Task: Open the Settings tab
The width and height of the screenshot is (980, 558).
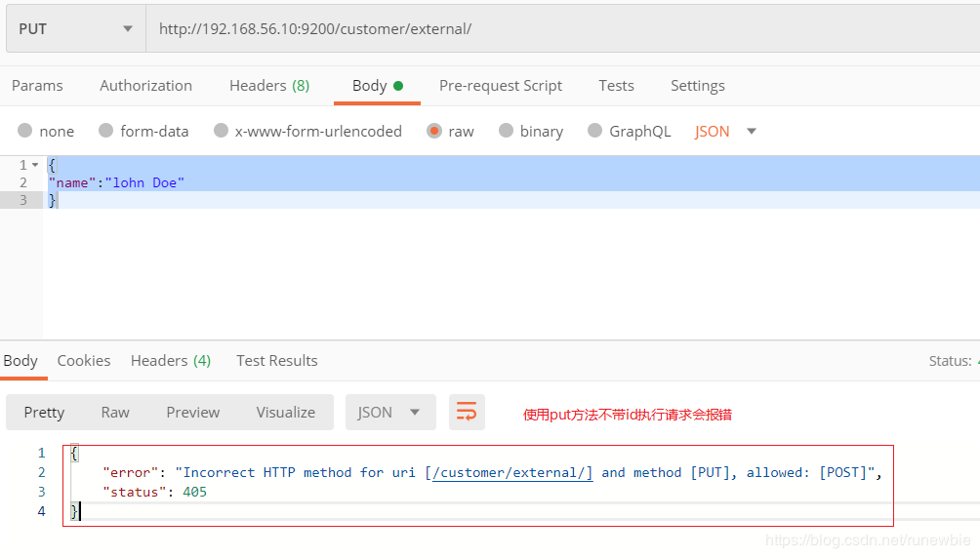Action: pyautogui.click(x=698, y=86)
